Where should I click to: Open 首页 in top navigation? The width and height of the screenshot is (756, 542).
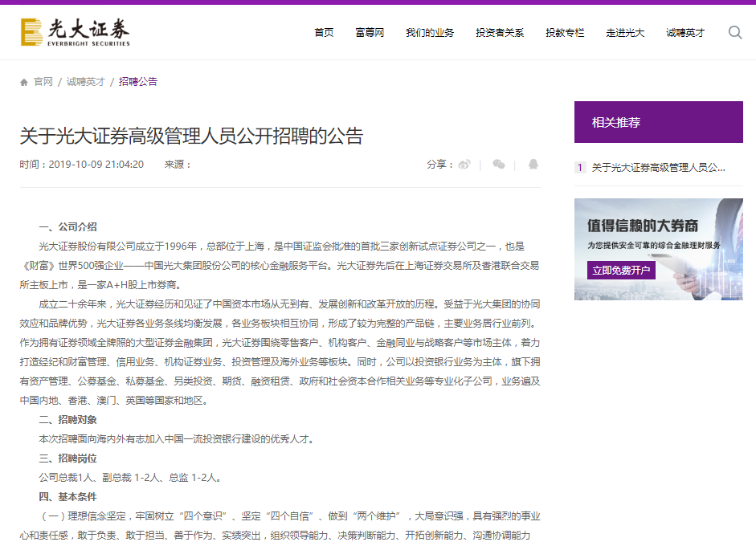[x=324, y=33]
